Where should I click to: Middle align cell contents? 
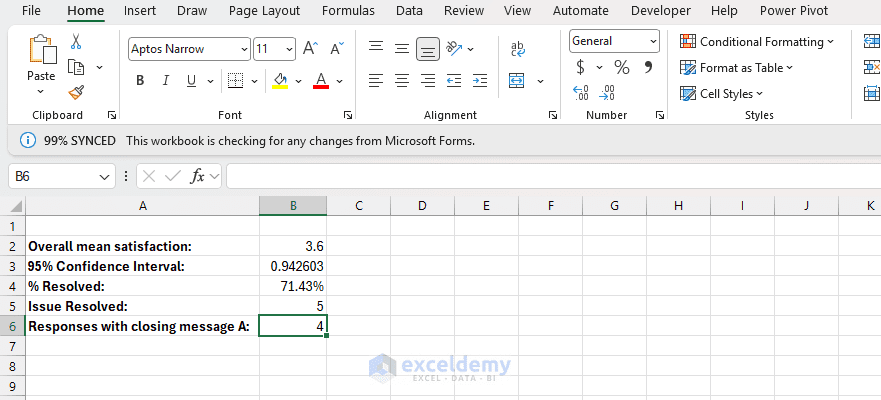click(x=402, y=49)
